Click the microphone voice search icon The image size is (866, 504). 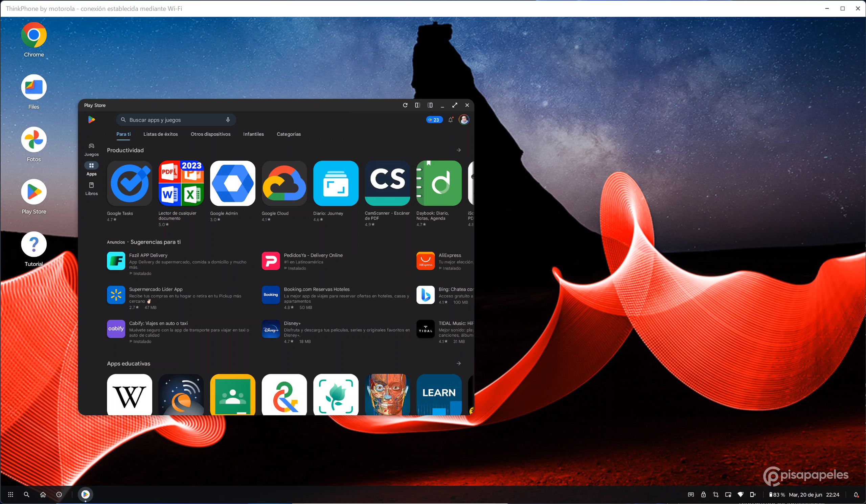pos(228,119)
